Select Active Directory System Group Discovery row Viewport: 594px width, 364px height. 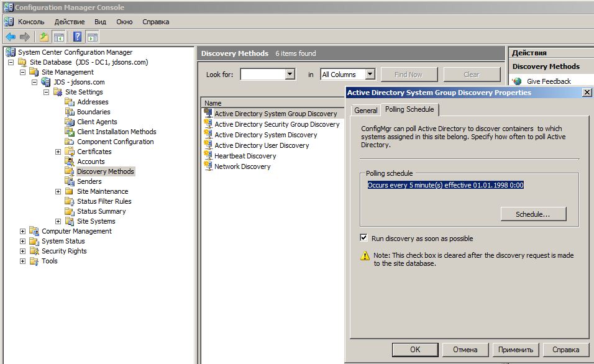point(275,114)
